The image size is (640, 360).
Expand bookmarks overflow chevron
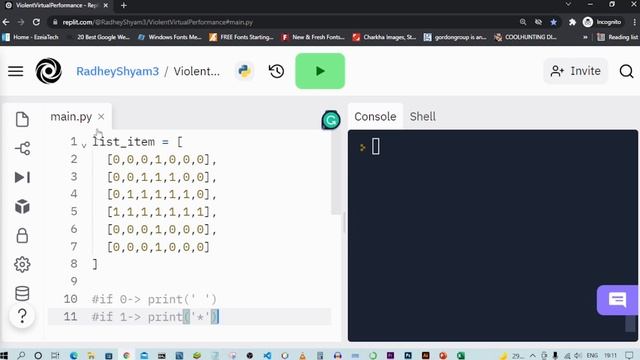point(585,37)
